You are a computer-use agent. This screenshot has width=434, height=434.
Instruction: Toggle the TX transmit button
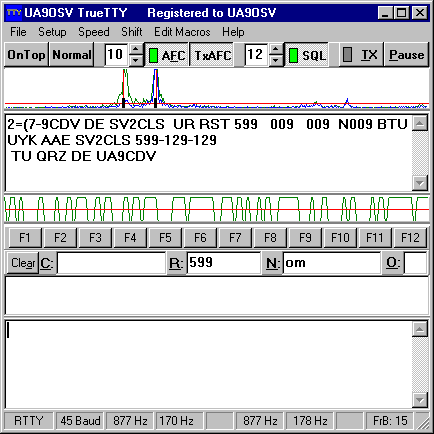(361, 55)
